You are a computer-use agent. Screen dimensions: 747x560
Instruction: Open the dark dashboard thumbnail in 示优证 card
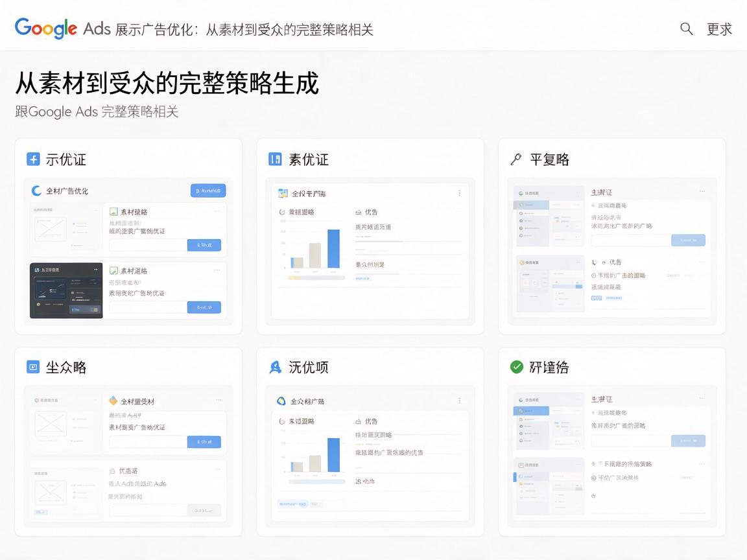66,290
